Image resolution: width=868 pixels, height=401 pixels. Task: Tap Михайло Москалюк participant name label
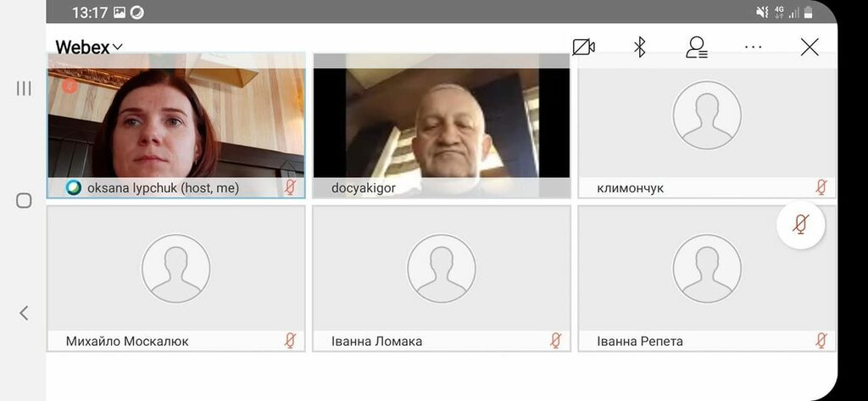click(127, 342)
